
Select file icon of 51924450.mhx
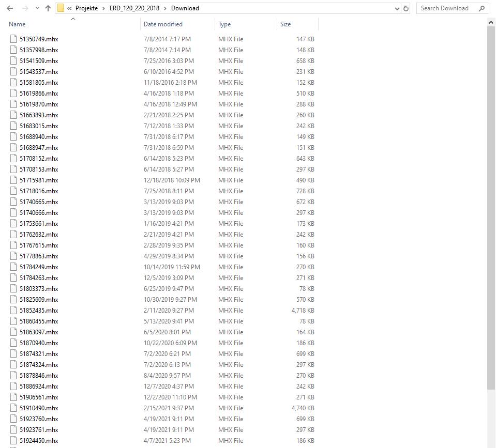pos(13,440)
